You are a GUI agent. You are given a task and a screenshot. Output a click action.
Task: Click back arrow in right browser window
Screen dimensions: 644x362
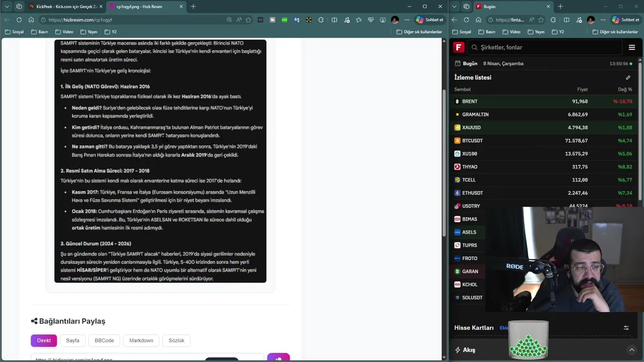tap(454, 20)
